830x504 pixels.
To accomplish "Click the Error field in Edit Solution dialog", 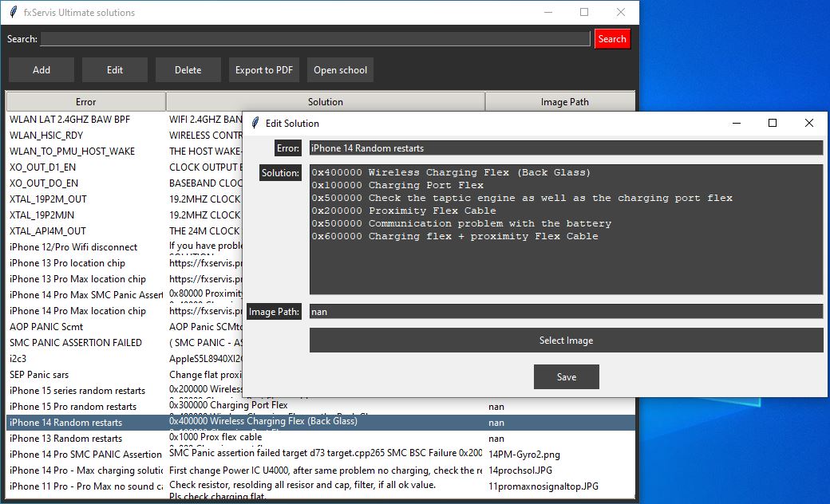I will coord(566,148).
